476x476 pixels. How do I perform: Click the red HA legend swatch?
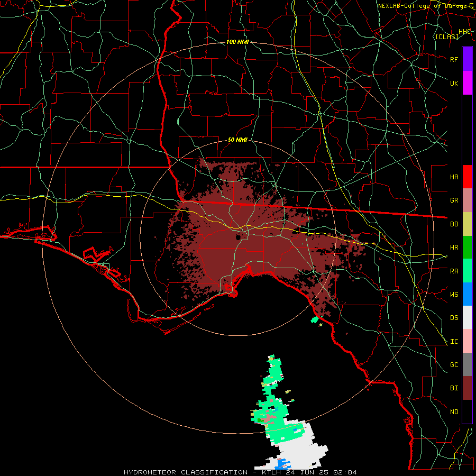pyautogui.click(x=467, y=177)
